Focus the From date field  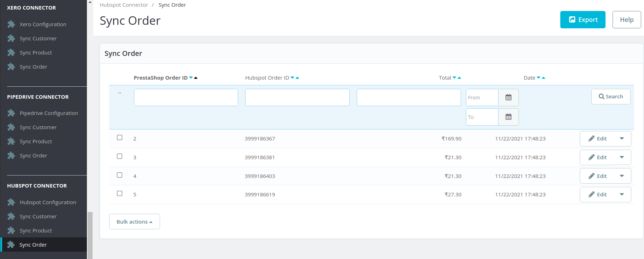(482, 97)
